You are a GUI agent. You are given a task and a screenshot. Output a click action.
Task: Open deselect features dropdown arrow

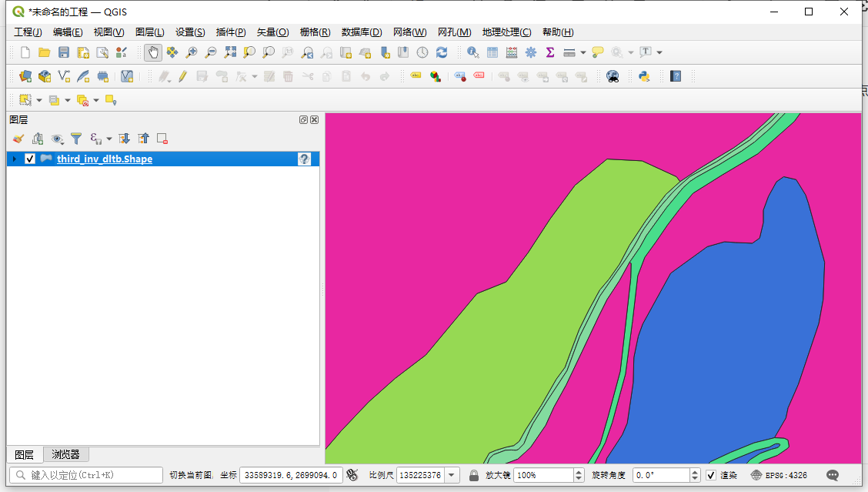pos(95,100)
